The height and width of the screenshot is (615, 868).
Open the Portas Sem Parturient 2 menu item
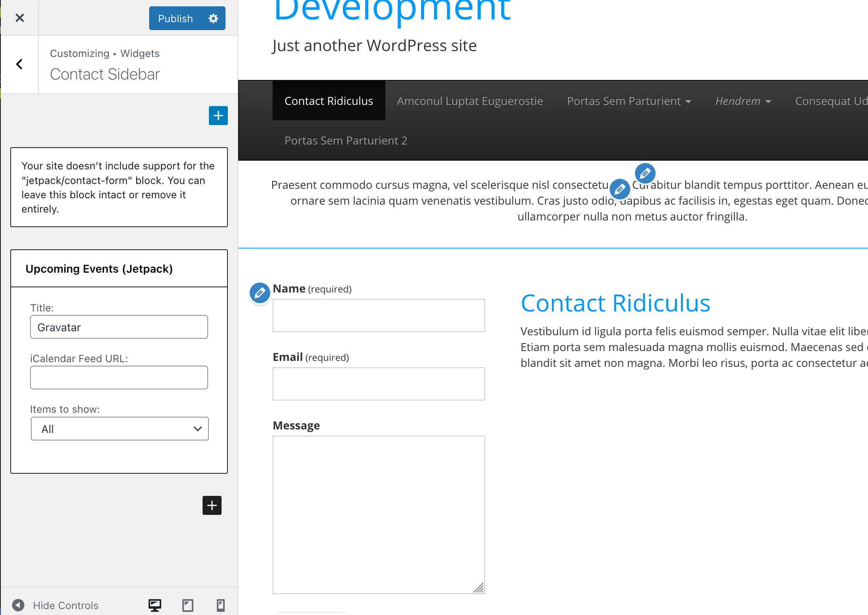(345, 140)
